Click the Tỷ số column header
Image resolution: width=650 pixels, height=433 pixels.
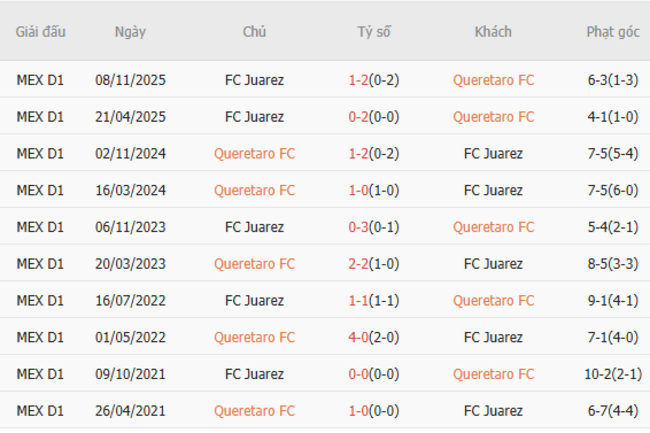pyautogui.click(x=374, y=32)
